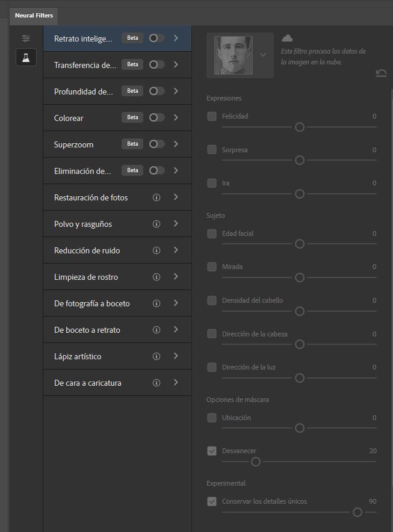
Task: Click the cloud processing icon
Action: (287, 38)
